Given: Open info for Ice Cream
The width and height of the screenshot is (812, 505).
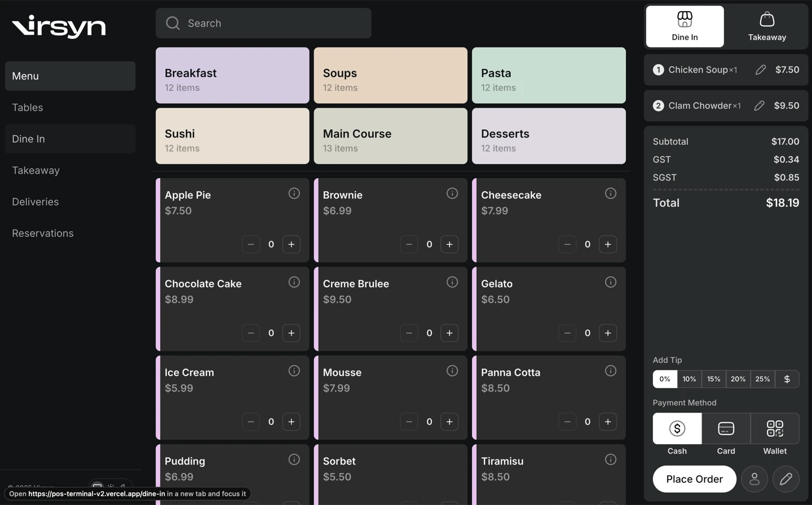Looking at the screenshot, I should pos(294,371).
